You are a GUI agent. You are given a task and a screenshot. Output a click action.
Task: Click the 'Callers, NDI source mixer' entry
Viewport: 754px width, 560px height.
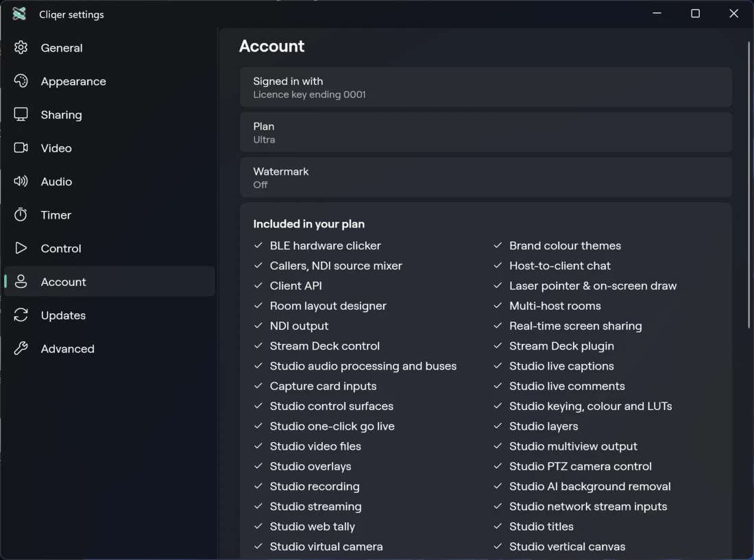[336, 265]
